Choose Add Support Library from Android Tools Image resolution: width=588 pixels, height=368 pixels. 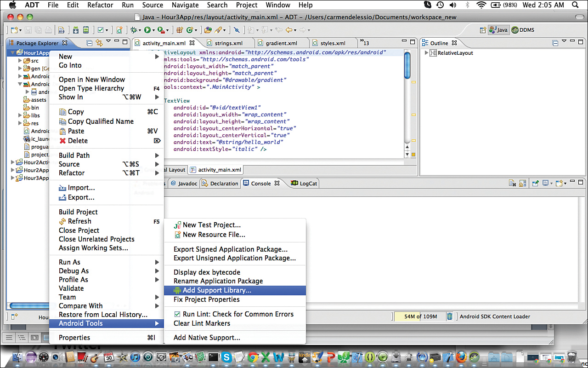click(x=235, y=290)
